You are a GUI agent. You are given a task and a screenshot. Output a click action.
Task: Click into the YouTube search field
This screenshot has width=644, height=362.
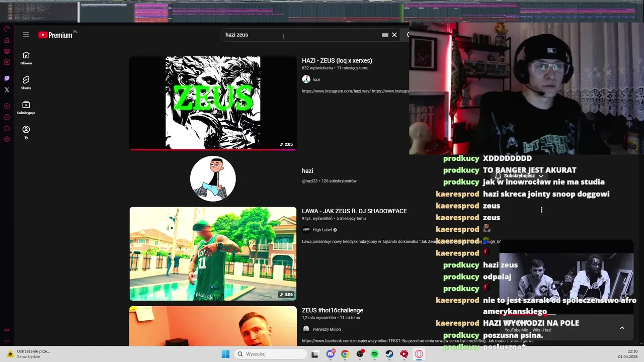point(302,35)
